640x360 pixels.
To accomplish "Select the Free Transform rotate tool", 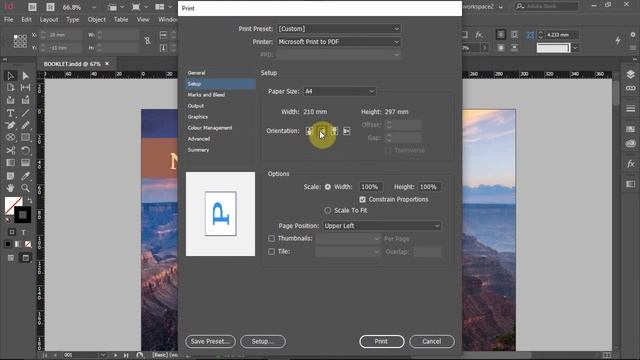I will [x=25, y=150].
